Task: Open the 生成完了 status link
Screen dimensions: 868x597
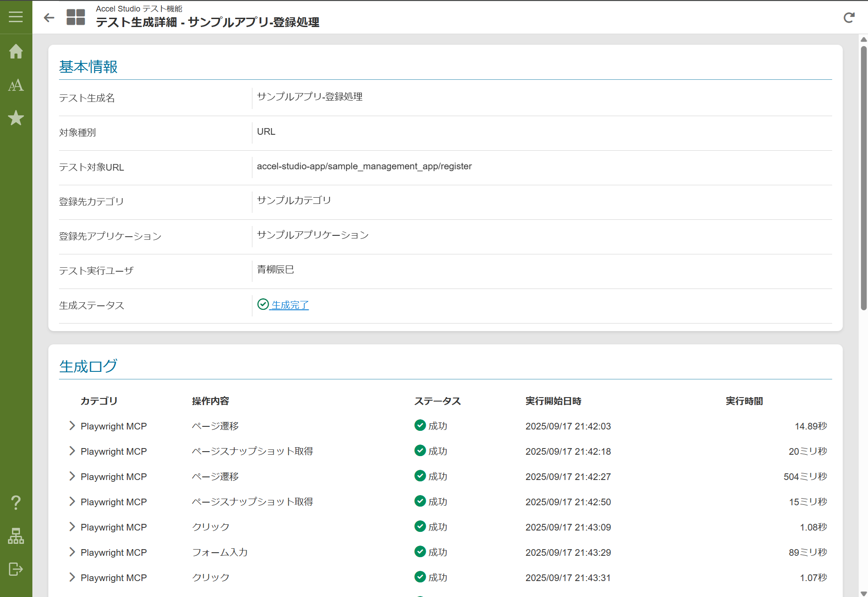Action: point(290,305)
